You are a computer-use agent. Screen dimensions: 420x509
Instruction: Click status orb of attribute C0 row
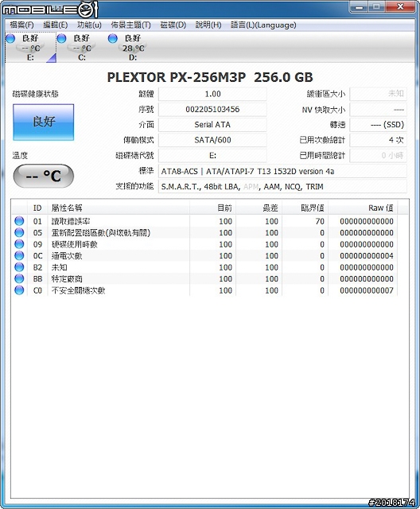19,290
